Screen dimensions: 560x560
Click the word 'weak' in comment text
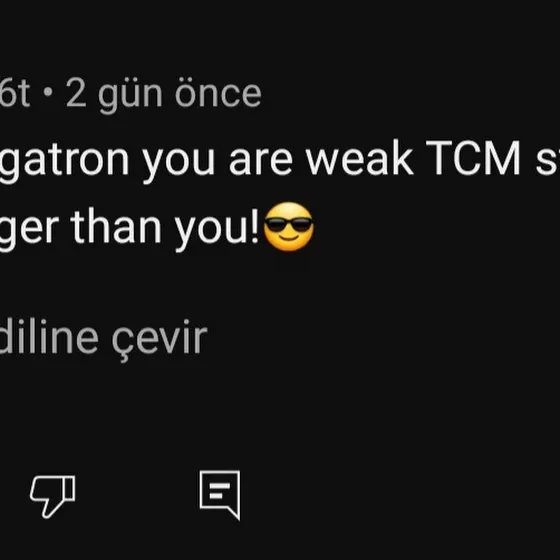[360, 158]
